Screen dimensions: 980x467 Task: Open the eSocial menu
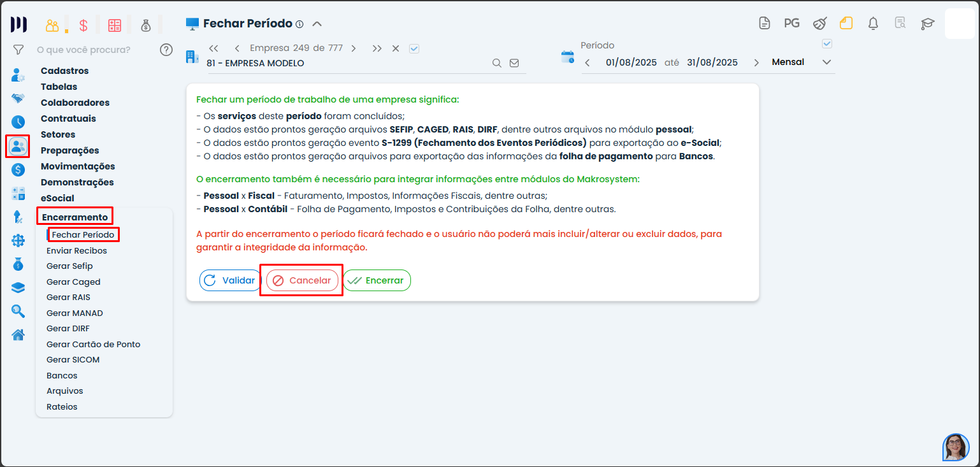click(x=57, y=198)
